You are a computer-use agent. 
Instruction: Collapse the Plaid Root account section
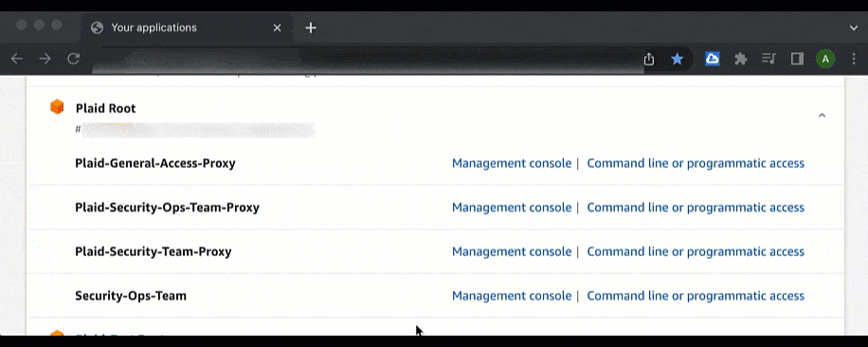pos(823,115)
